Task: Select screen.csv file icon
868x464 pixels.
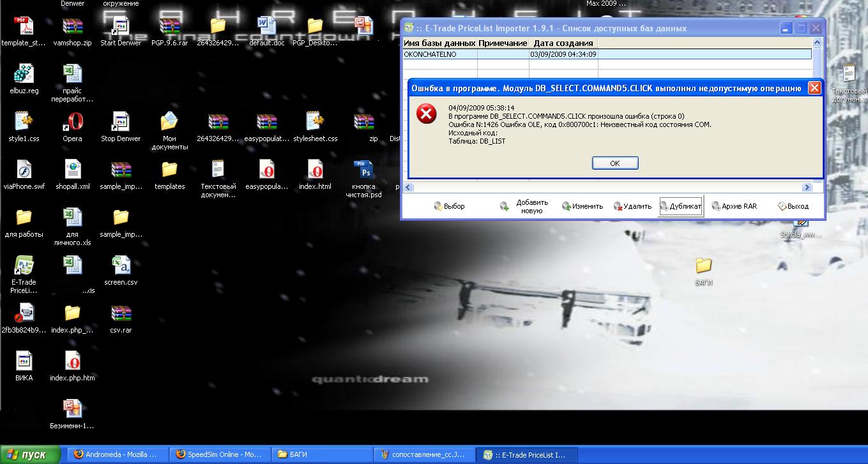Action: (x=121, y=271)
